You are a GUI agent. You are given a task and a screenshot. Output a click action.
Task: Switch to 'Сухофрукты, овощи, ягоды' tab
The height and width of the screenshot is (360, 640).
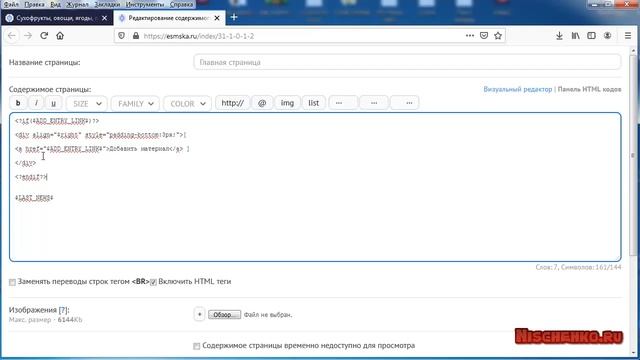[x=56, y=18]
